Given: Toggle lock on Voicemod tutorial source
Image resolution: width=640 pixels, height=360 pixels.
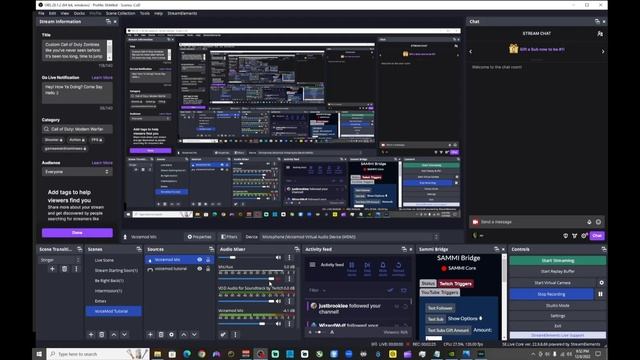Looking at the screenshot, I should 208,269.
